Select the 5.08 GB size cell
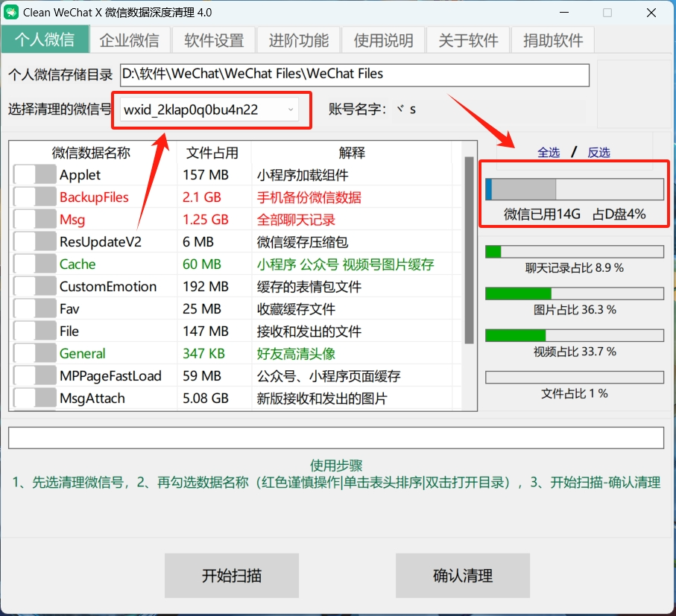This screenshot has height=616, width=676. (x=206, y=399)
